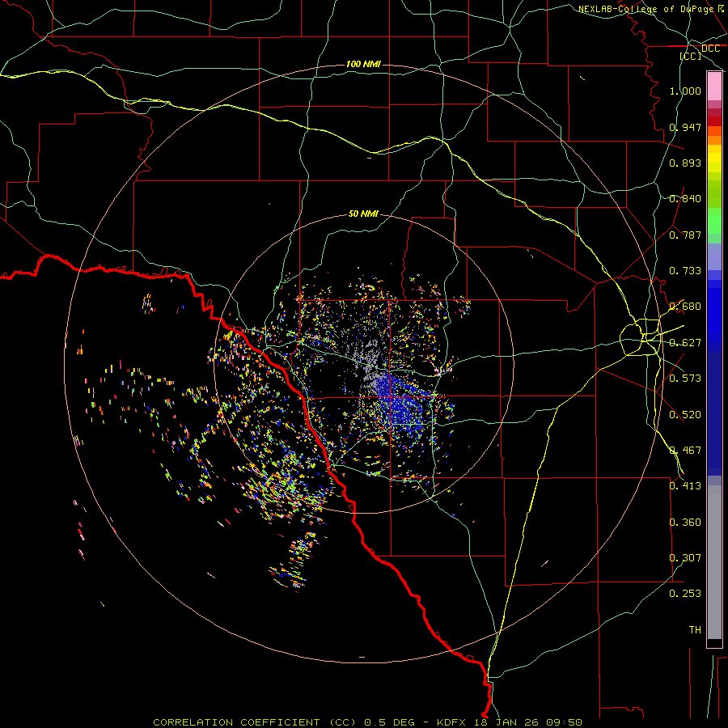This screenshot has width=728, height=728.
Task: Click the gray segment of the color bar
Action: 714,562
